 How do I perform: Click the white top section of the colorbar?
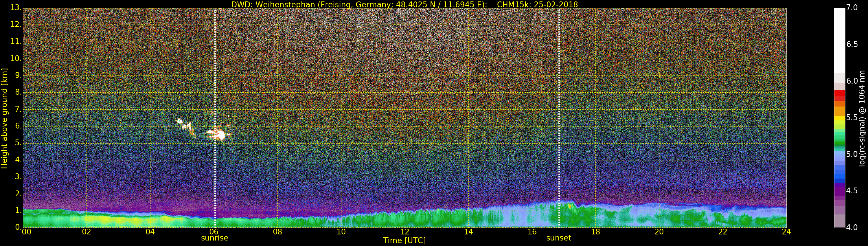point(839,41)
